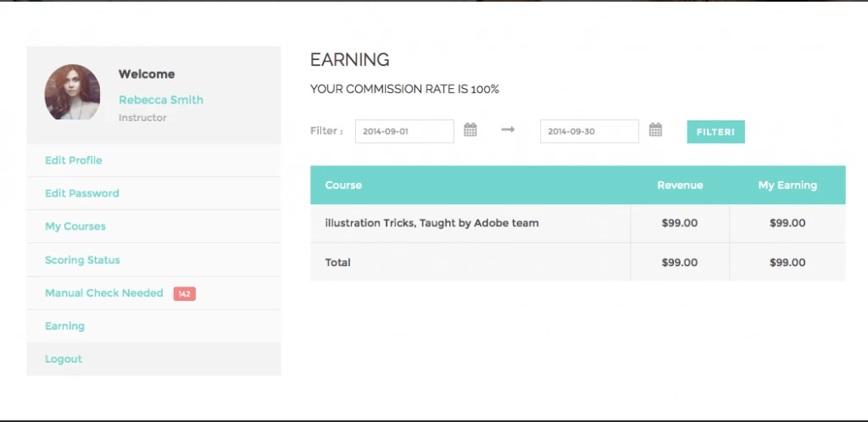Open the end date calendar icon
The image size is (868, 422).
click(x=655, y=130)
